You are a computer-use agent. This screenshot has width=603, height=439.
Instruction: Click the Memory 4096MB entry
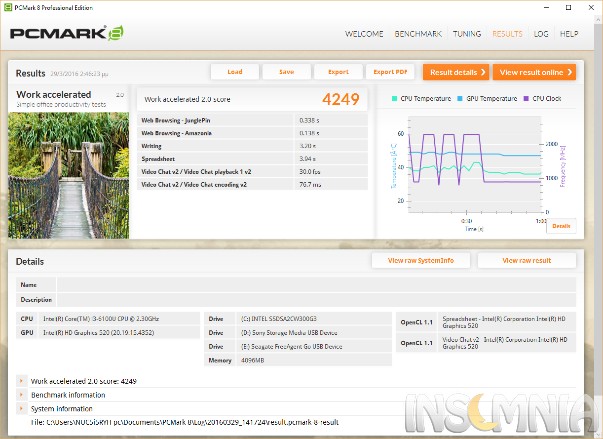[x=298, y=360]
